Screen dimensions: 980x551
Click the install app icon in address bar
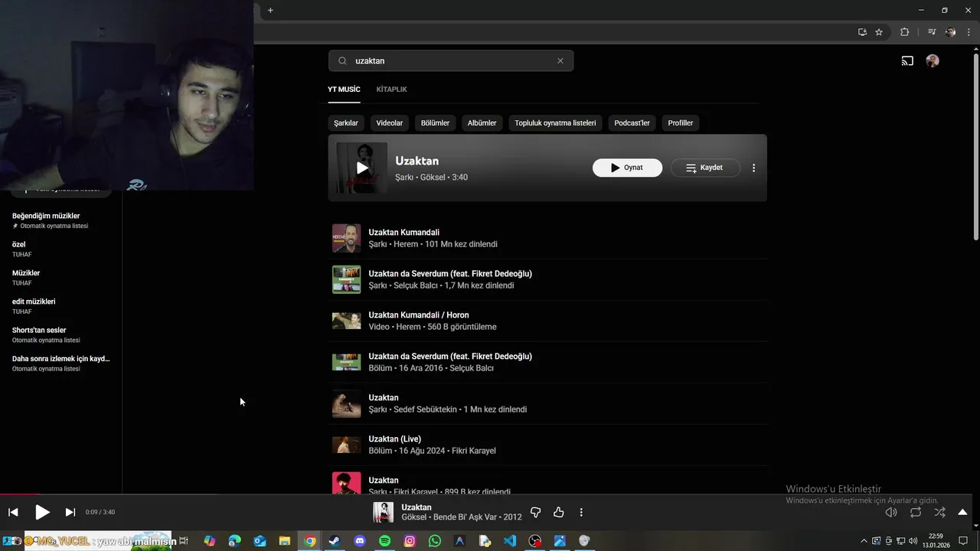(862, 32)
